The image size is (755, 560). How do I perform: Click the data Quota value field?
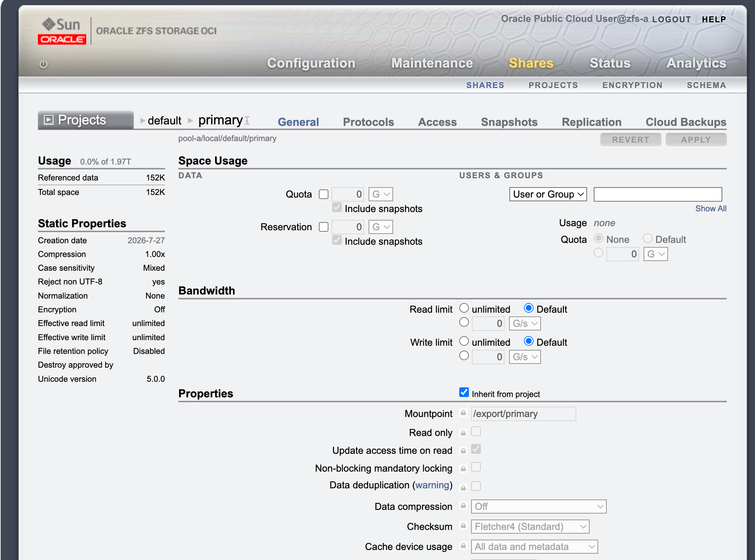[x=348, y=194]
